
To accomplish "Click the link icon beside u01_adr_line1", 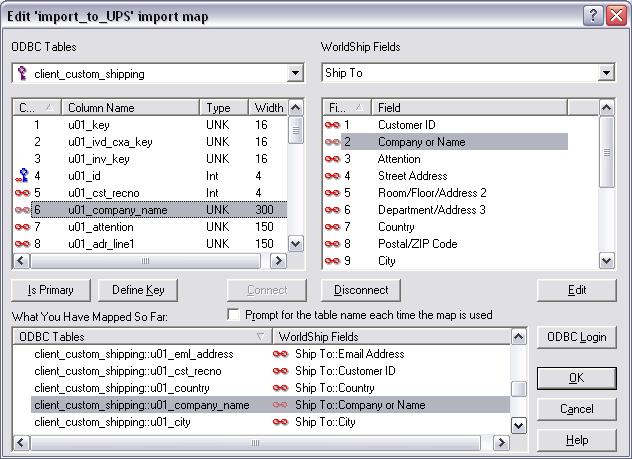I will pos(22,244).
